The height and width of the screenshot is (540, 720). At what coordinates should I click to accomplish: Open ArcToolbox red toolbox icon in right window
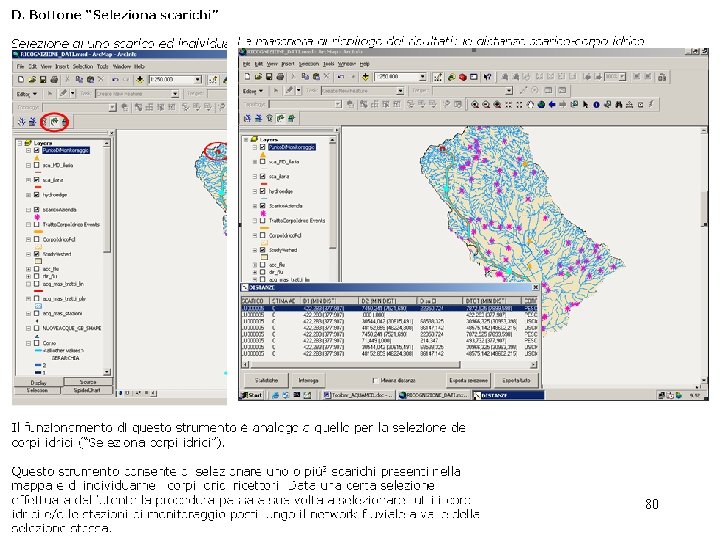click(463, 77)
